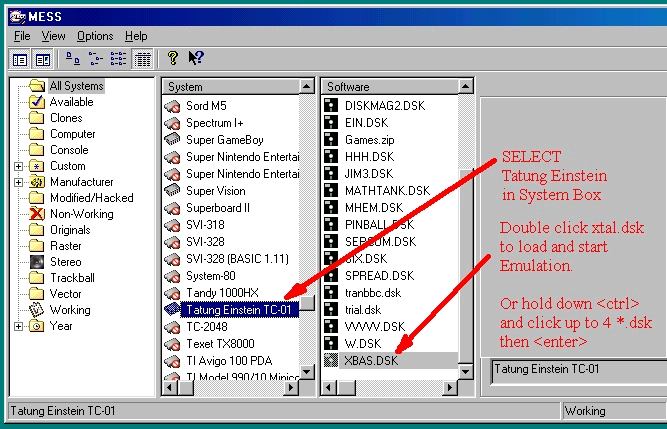Click the Tatung Einstein TC-01 system icon
The image size is (667, 429).
pyautogui.click(x=172, y=310)
